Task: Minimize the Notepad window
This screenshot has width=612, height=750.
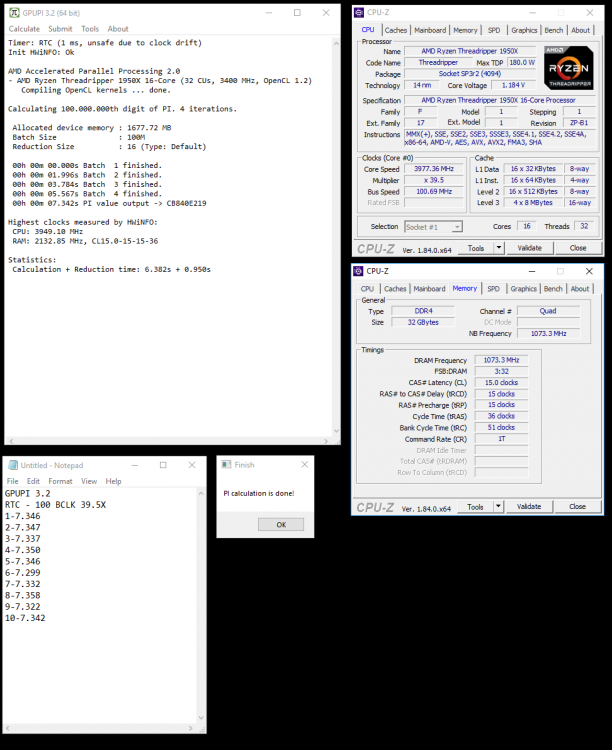Action: pyautogui.click(x=135, y=465)
